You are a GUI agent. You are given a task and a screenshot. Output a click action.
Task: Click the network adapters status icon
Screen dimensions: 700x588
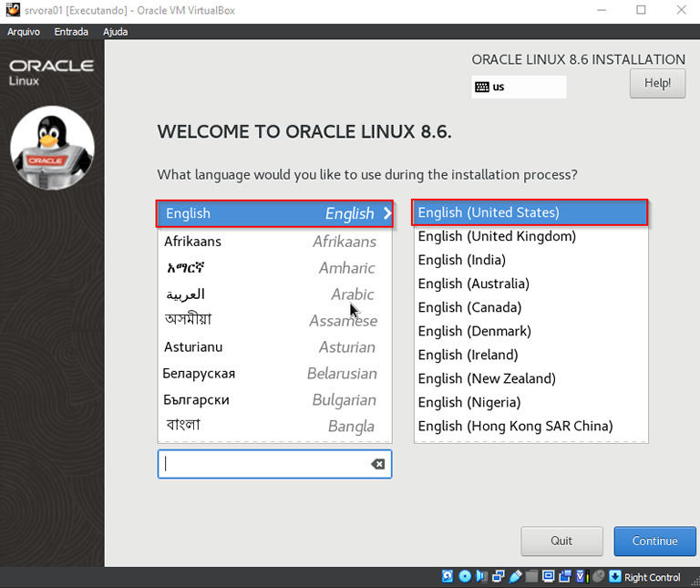coord(499,576)
